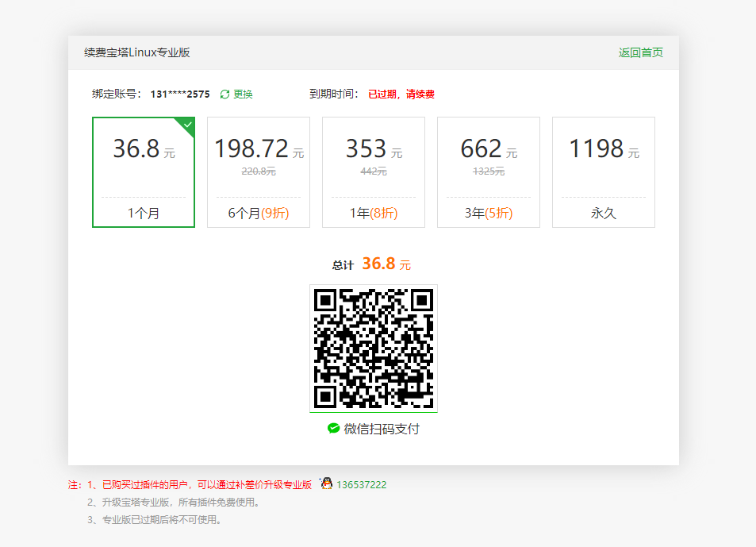Select the 永久 pricing plan
Screen dimensions: 756x547
point(603,172)
